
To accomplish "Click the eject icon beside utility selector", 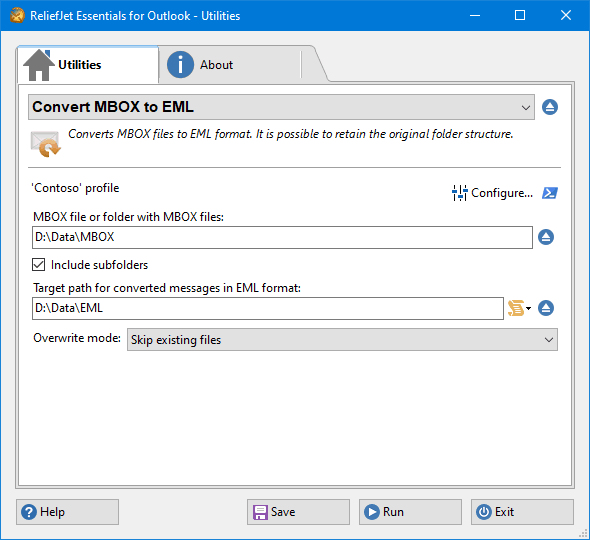I will pyautogui.click(x=550, y=107).
